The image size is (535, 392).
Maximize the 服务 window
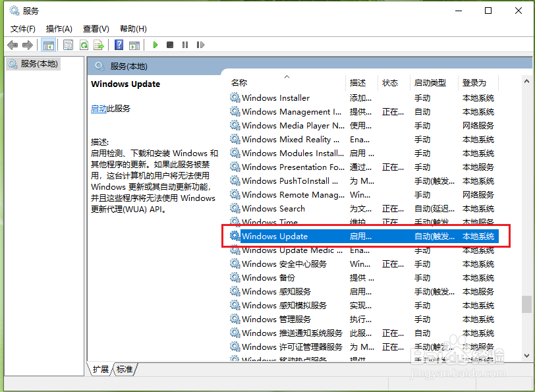click(x=488, y=11)
